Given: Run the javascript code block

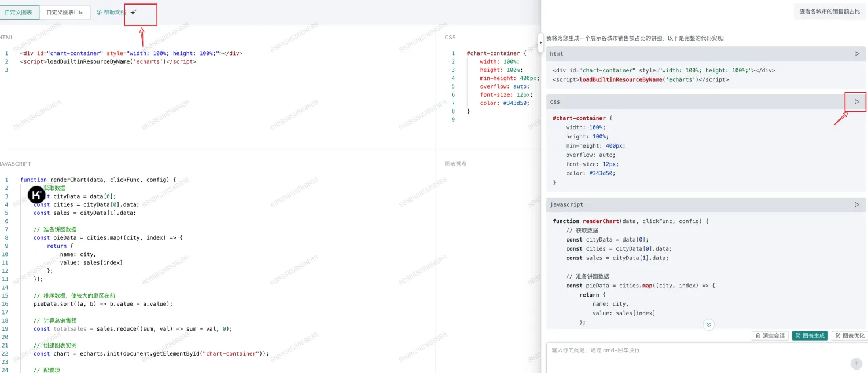Looking at the screenshot, I should [857, 204].
